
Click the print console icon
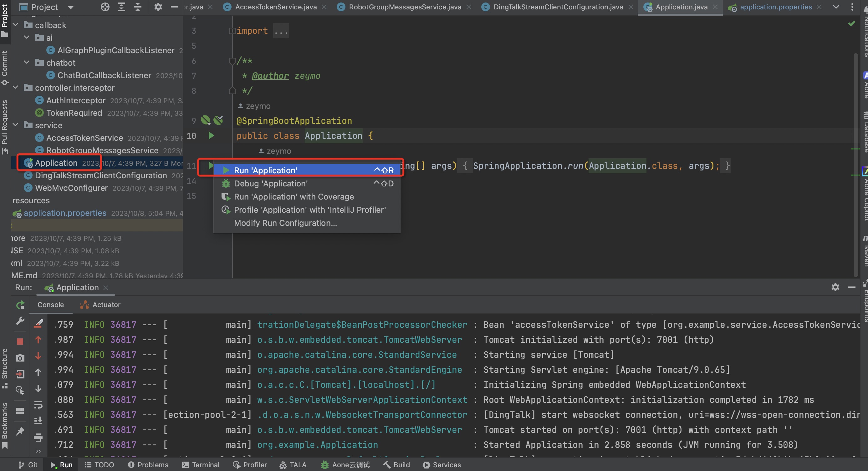(x=38, y=437)
